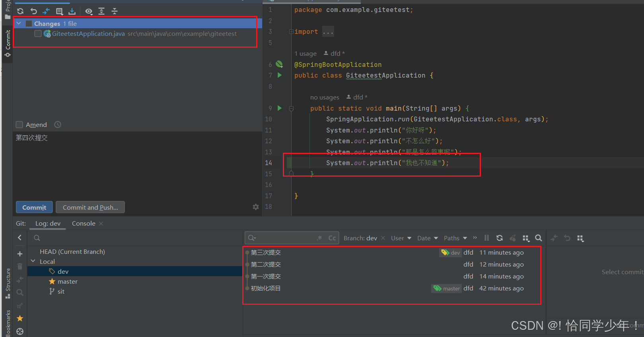The height and width of the screenshot is (337, 644).
Task: Click the Shelve changes download icon
Action: 72,11
